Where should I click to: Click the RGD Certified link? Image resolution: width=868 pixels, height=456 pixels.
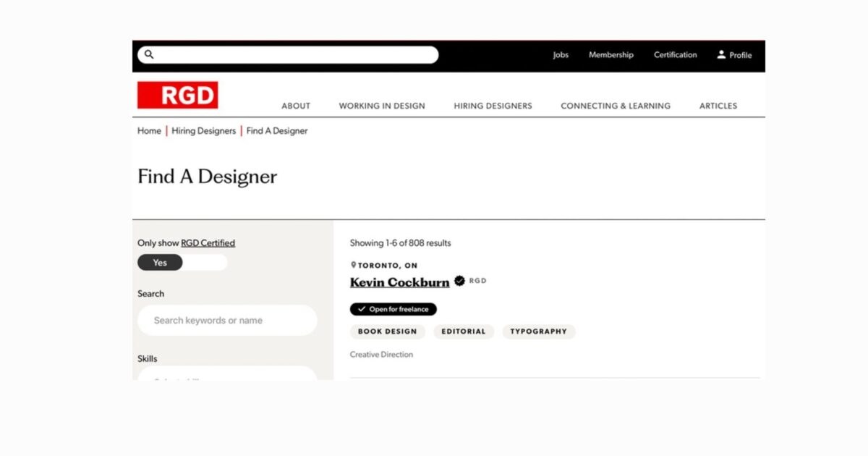point(208,242)
